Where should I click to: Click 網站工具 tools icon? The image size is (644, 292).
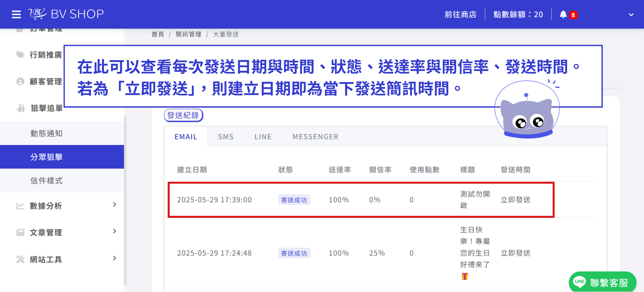coord(20,259)
